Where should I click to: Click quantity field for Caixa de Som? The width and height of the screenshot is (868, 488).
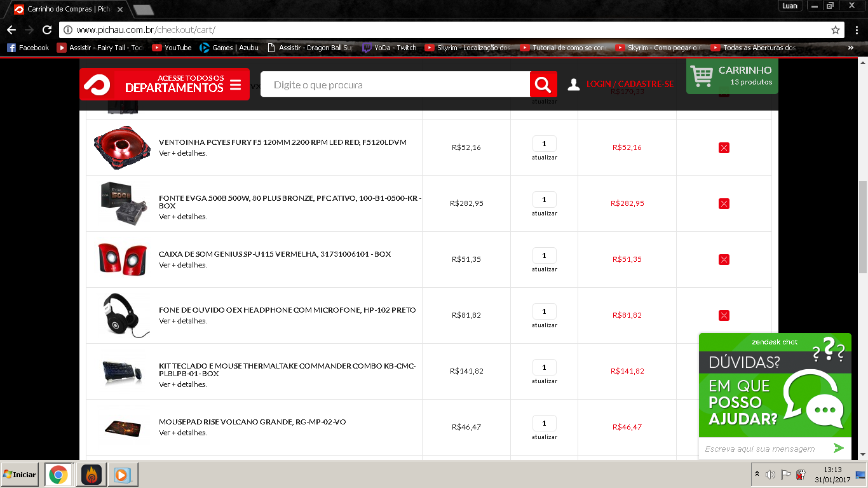pos(545,255)
